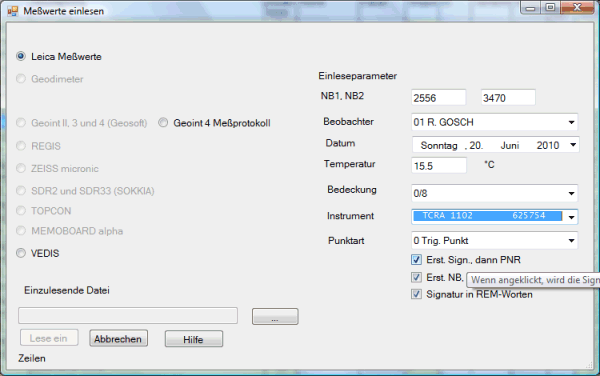Image resolution: width=600 pixels, height=376 pixels.
Task: Click the browse file button with dots
Action: point(275,317)
